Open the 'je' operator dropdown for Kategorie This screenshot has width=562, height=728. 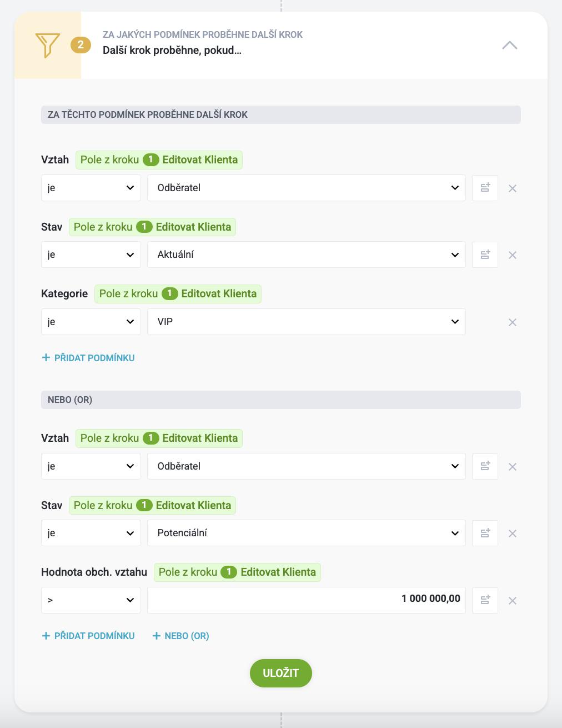[x=91, y=322]
